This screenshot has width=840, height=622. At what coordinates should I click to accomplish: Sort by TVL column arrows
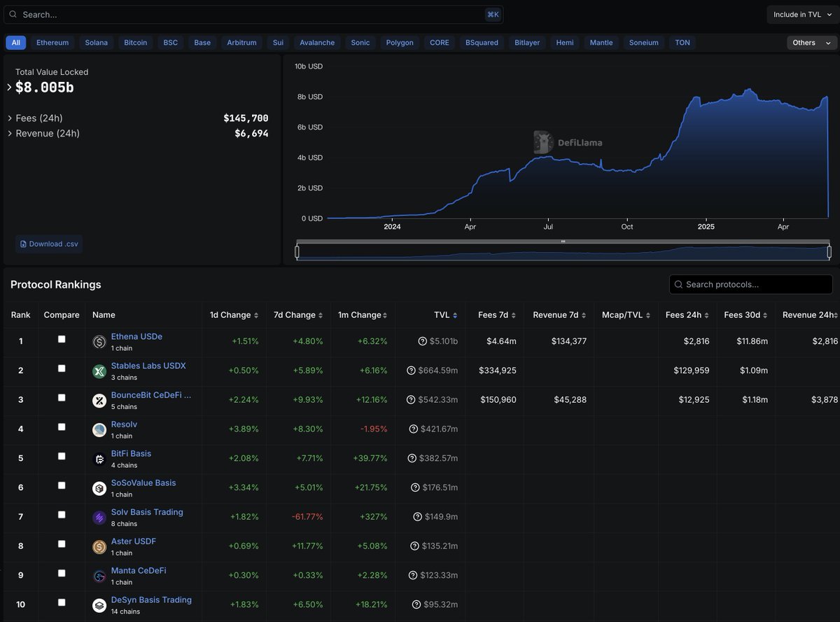pyautogui.click(x=455, y=315)
